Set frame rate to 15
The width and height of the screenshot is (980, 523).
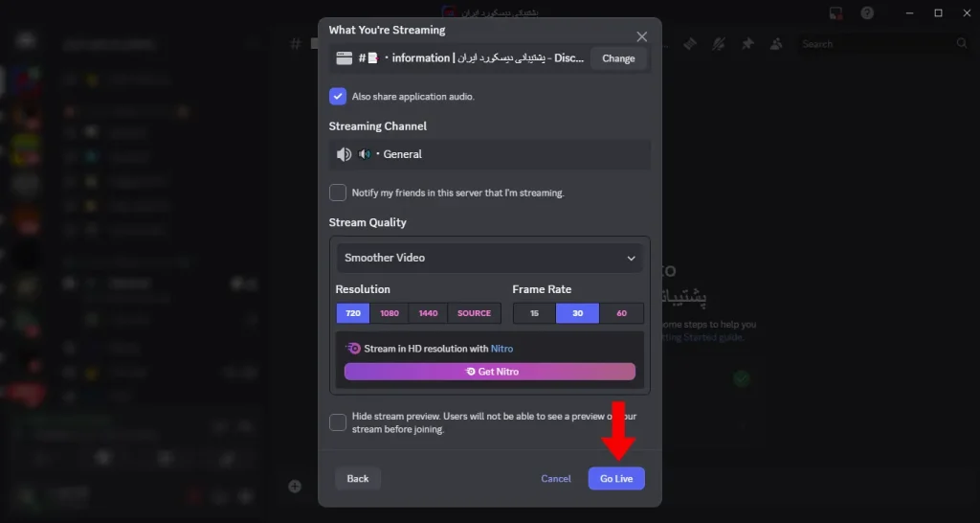click(534, 313)
